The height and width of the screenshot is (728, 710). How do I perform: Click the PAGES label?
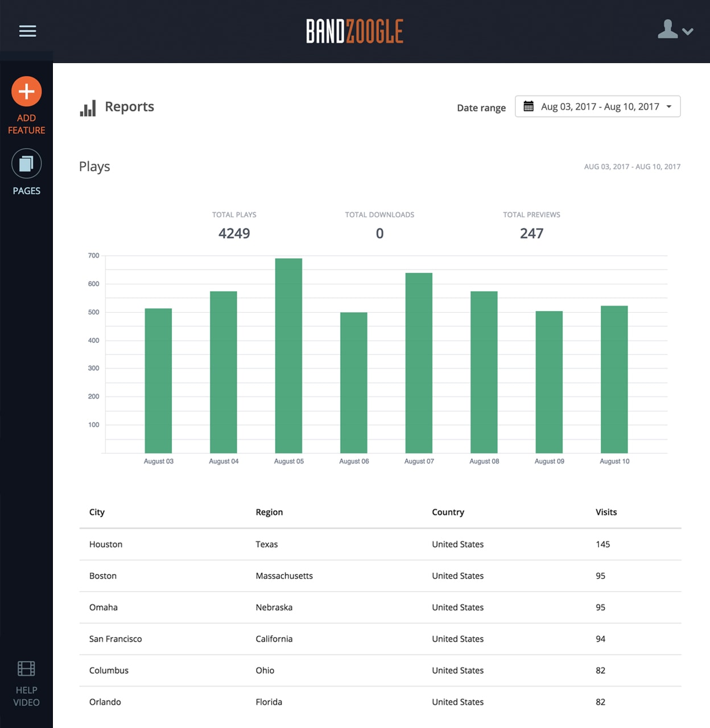tap(27, 191)
